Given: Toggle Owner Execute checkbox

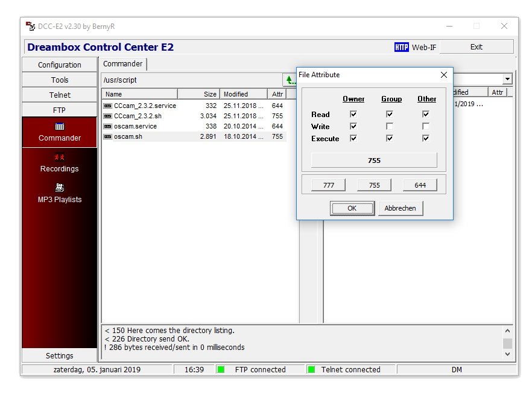Looking at the screenshot, I should pyautogui.click(x=353, y=138).
